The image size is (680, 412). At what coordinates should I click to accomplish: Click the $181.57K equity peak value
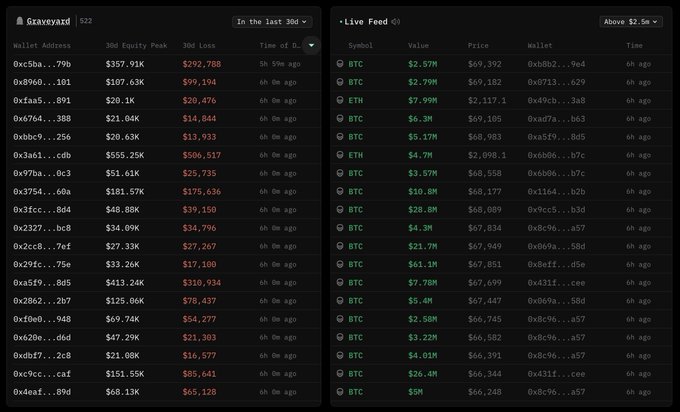tap(125, 192)
